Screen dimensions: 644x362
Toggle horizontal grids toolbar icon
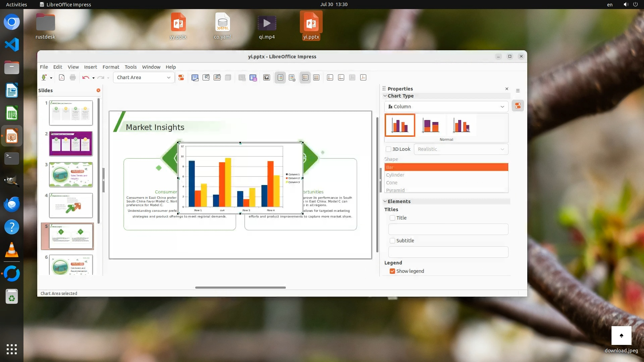point(305,77)
